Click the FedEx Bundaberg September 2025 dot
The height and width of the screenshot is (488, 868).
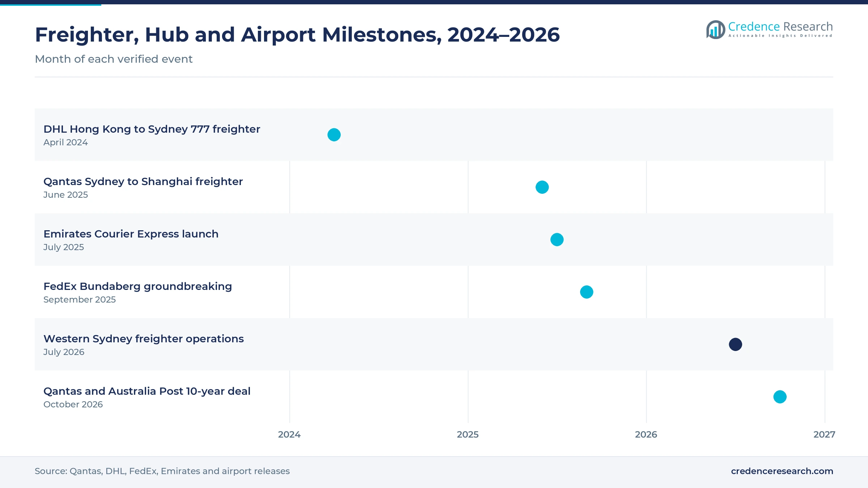click(x=587, y=292)
